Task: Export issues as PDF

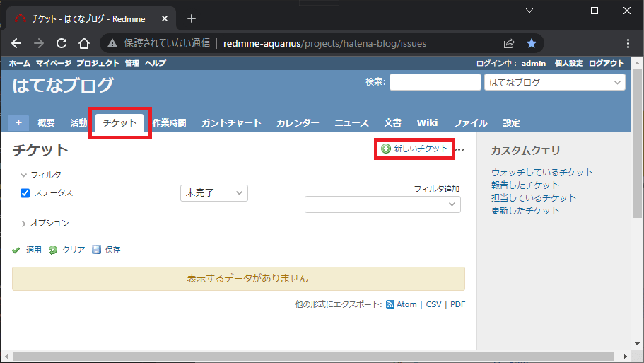Action: (457, 304)
